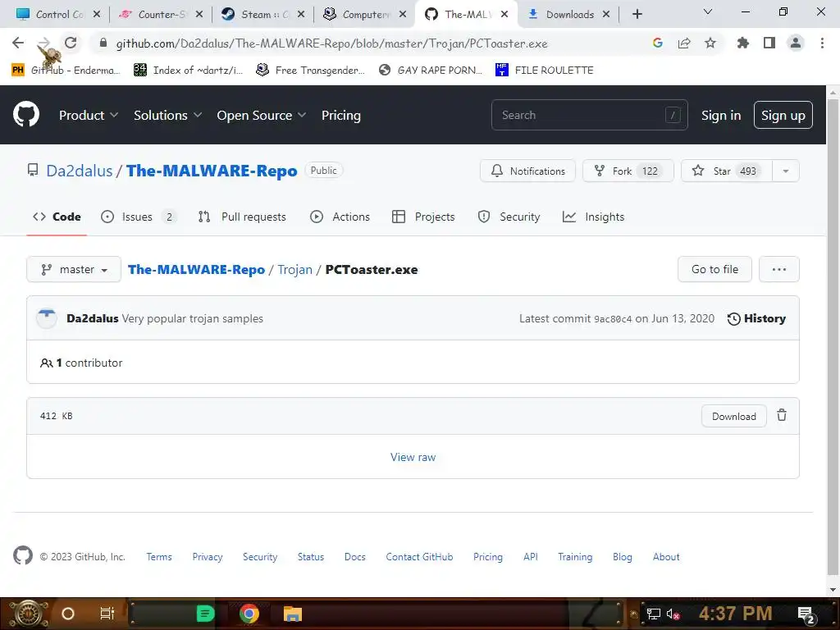Click the Pricing header link
The width and height of the screenshot is (840, 630).
pyautogui.click(x=340, y=115)
